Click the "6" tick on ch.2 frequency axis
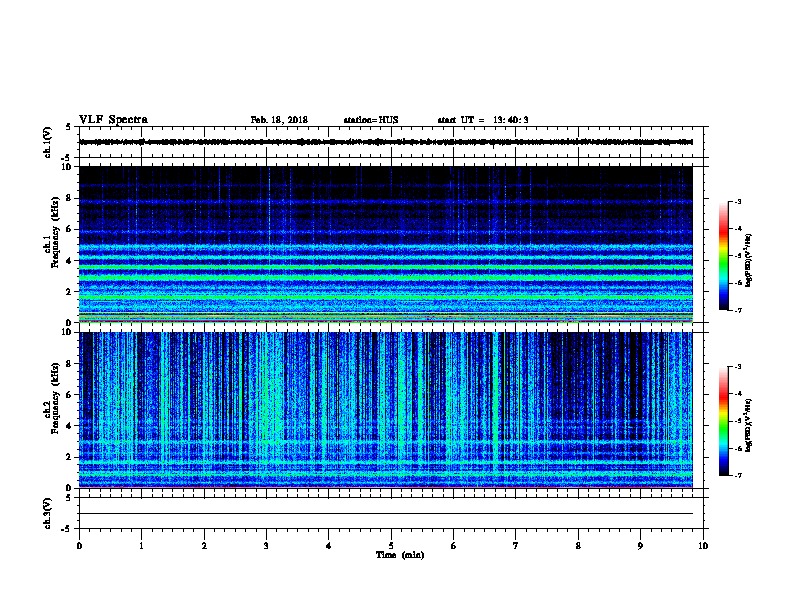This screenshot has height=612, width=792. 69,395
